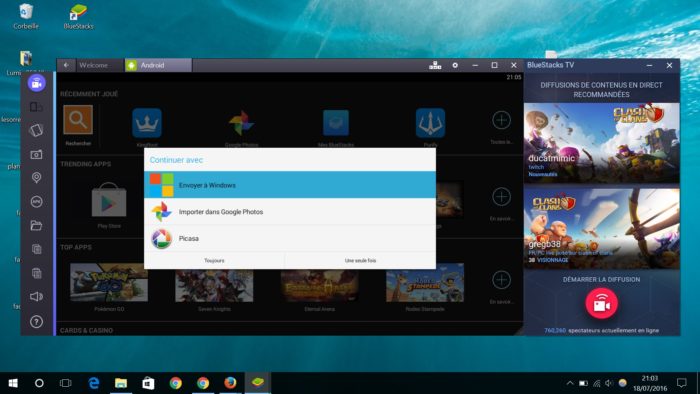Click the Une seule fois button
This screenshot has height=394, width=700.
pos(360,260)
